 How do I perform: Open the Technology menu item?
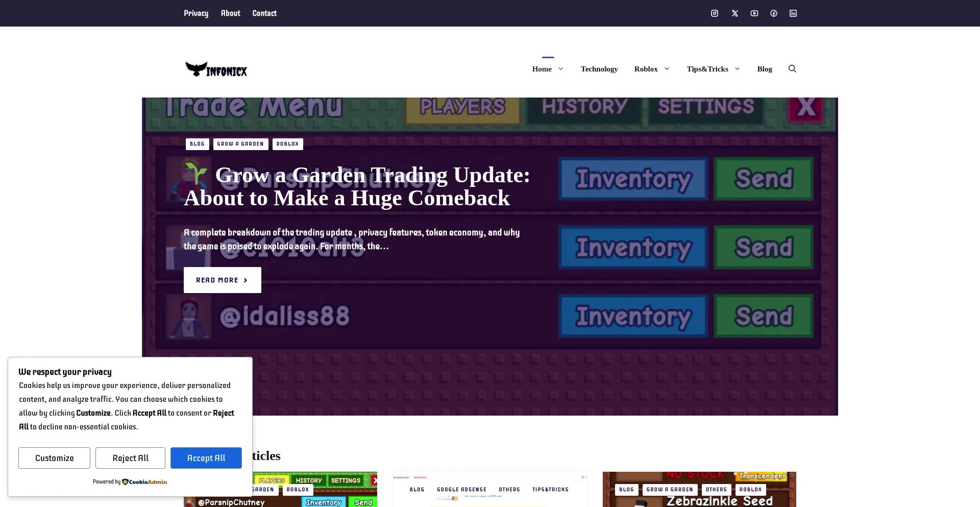[x=599, y=69]
